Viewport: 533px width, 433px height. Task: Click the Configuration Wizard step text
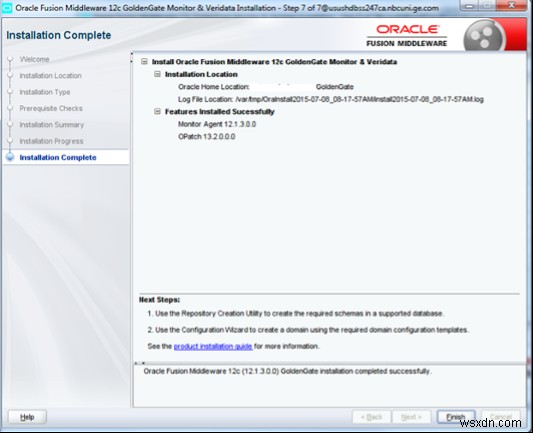[x=308, y=330]
